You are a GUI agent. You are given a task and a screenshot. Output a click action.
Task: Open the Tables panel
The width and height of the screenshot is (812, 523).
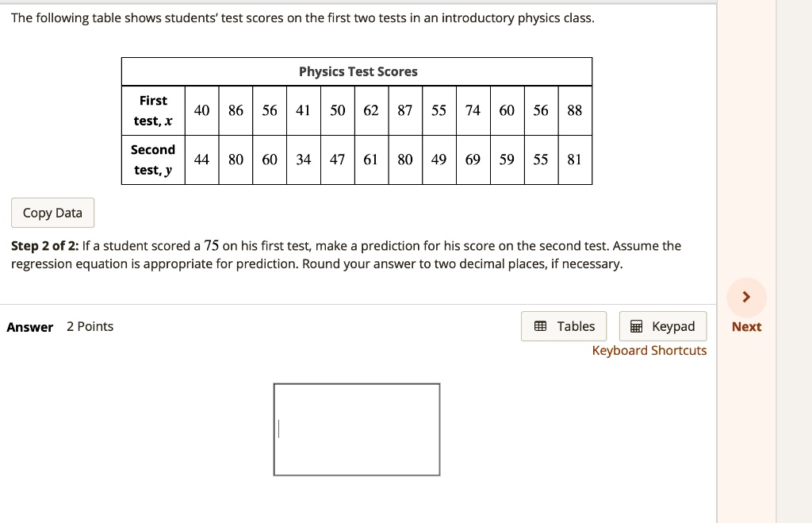563,325
